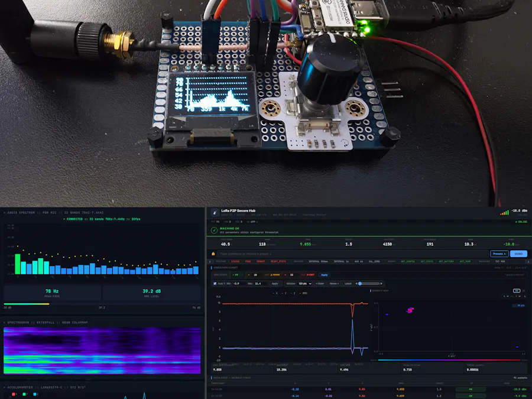Open the Presets dropdown
The image size is (532, 399).
coord(499,254)
